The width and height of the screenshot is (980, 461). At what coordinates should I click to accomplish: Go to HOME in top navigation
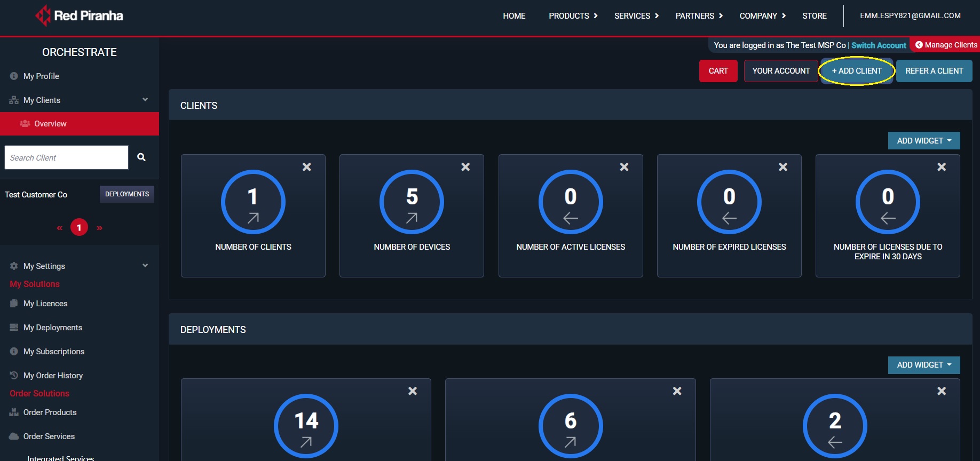[514, 16]
